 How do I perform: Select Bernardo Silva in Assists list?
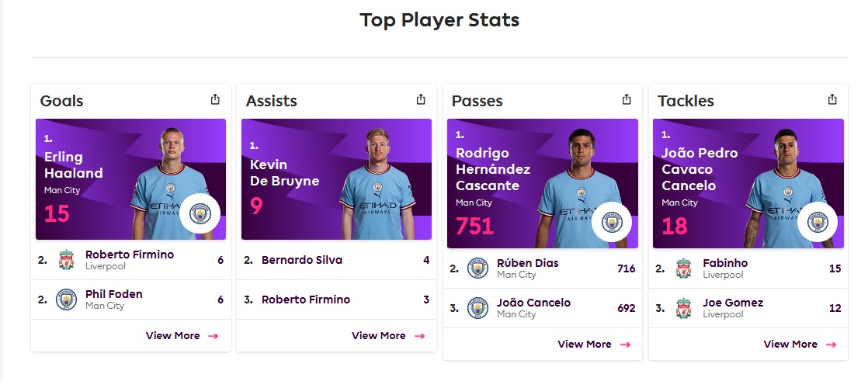[337, 260]
